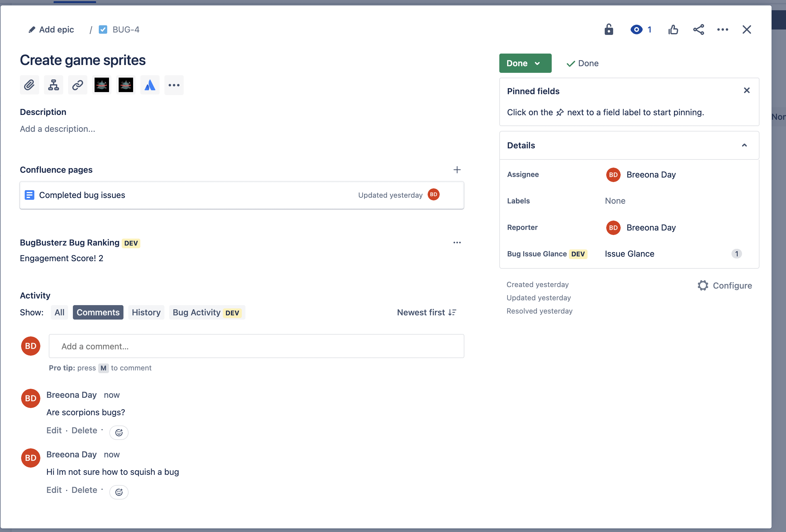Click the link issue chain icon
The height and width of the screenshot is (532, 786).
point(77,85)
